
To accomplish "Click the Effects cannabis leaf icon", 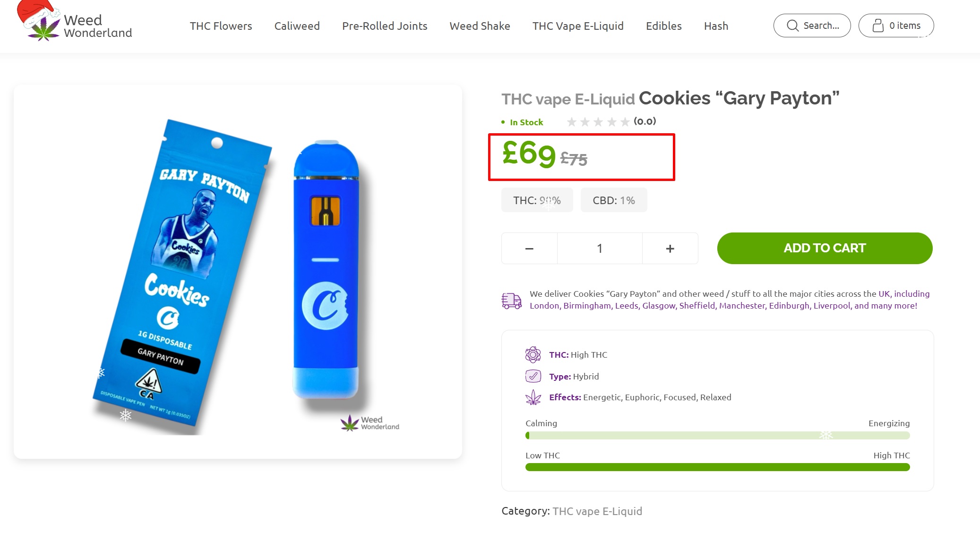I will click(x=533, y=397).
